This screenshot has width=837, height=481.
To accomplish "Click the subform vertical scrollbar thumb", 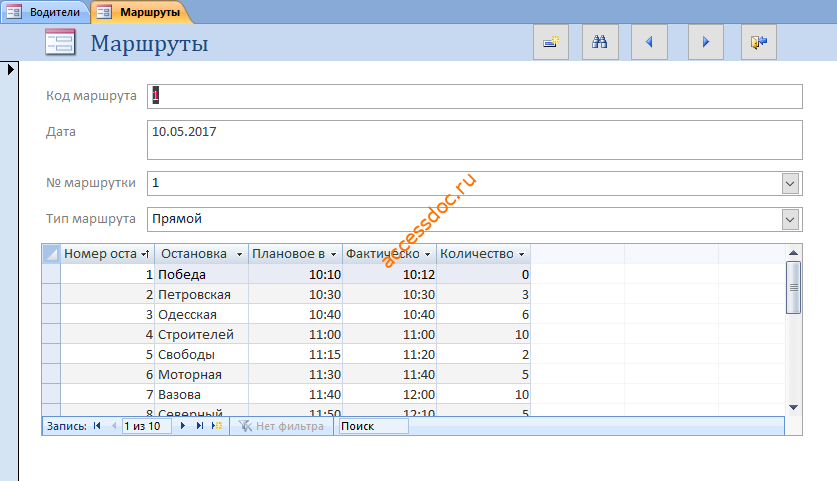I will tap(793, 288).
